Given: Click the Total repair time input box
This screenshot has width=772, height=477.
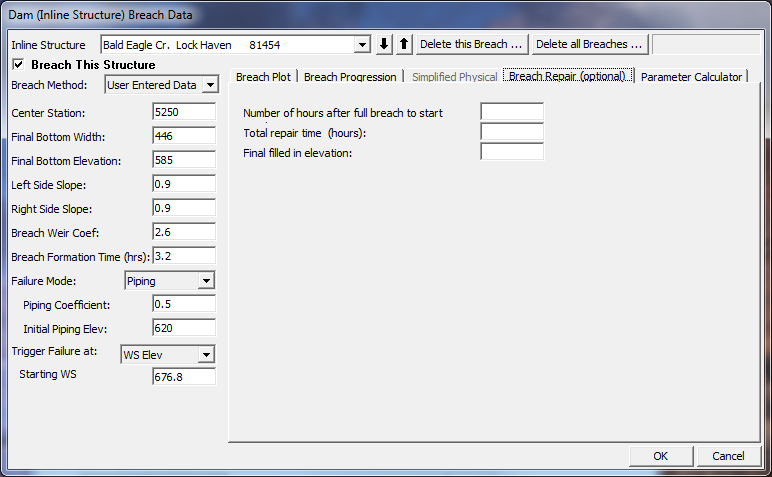Looking at the screenshot, I should [511, 132].
